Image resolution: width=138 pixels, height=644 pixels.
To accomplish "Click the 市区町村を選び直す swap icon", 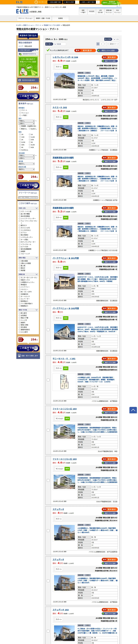I will click(x=20, y=80).
